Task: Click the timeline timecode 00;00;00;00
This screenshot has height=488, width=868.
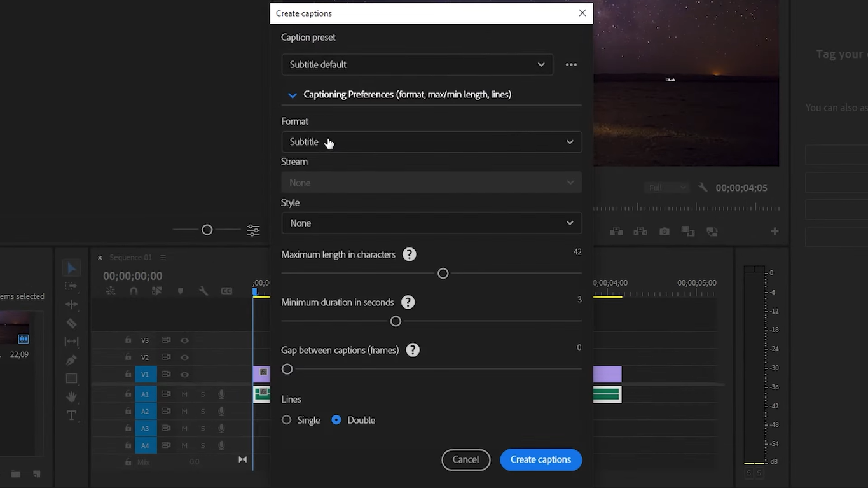Action: click(132, 276)
